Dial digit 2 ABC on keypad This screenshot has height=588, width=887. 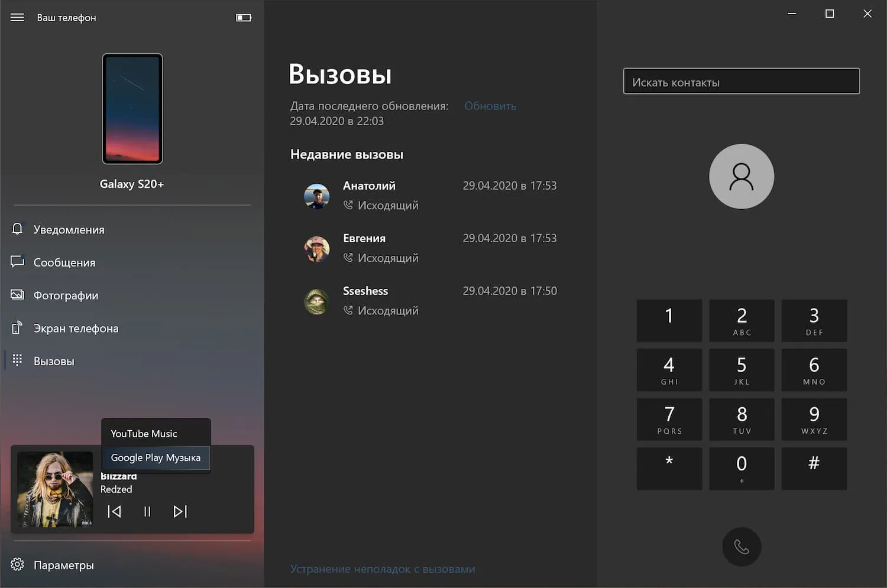pos(742,320)
